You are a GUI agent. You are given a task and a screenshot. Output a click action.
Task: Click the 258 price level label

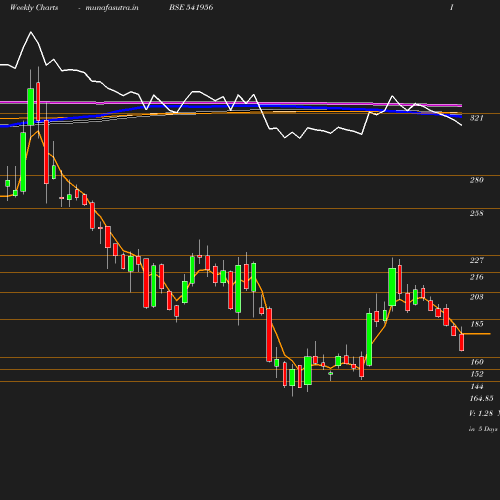click(x=477, y=213)
